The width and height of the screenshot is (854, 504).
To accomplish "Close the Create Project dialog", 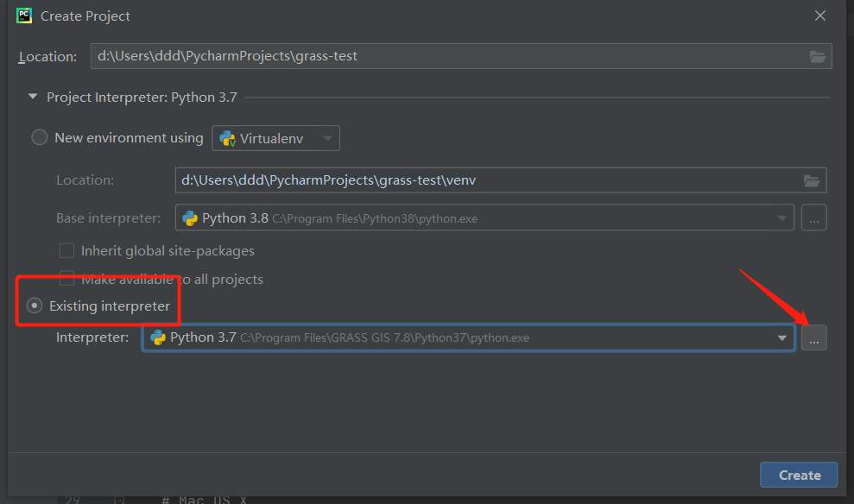I will [820, 16].
